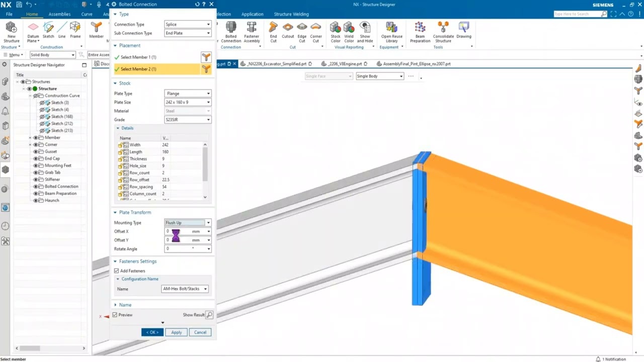Open Reuse Library icon
Image resolution: width=644 pixels, height=362 pixels.
392,27
